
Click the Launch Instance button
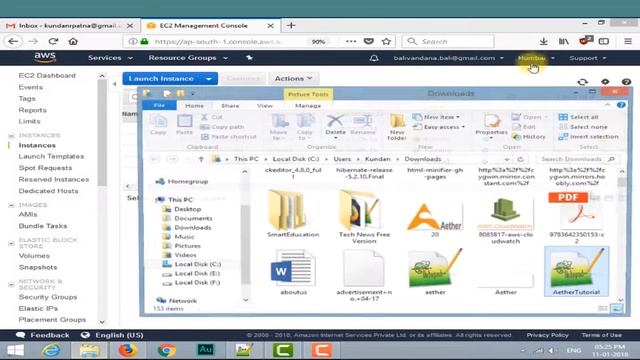point(162,78)
